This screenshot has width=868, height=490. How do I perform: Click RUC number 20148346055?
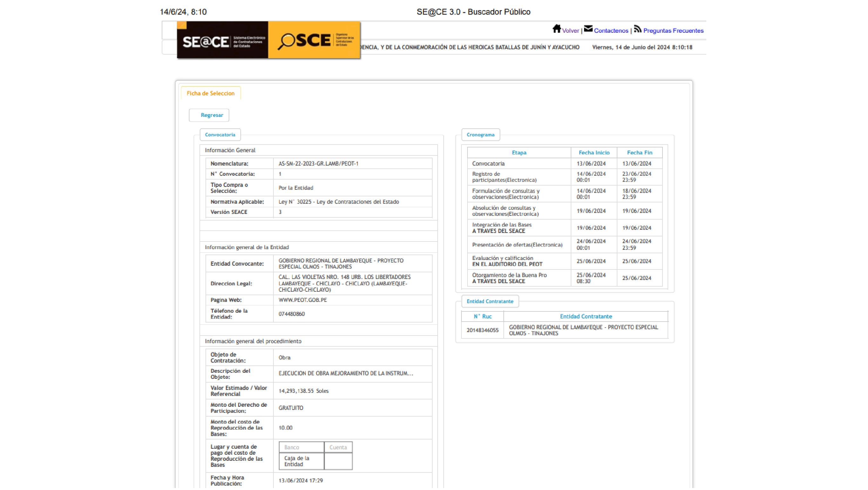click(482, 330)
